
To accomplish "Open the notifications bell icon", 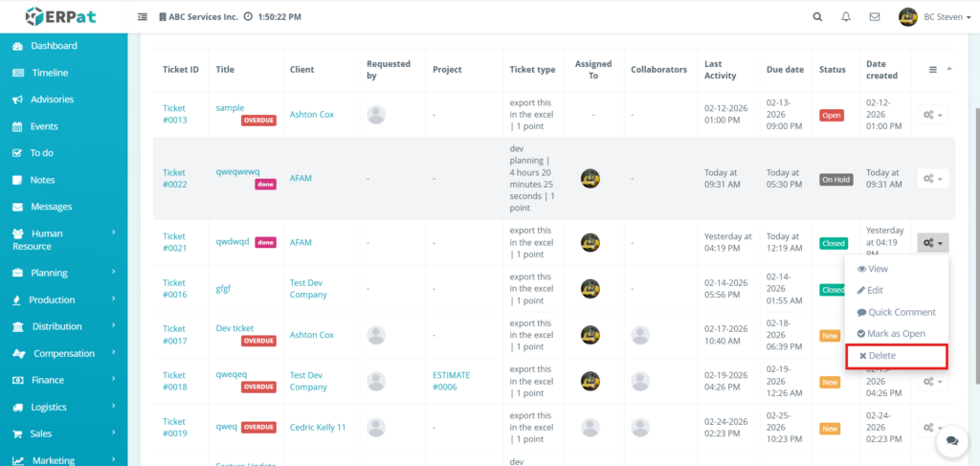I will (845, 16).
